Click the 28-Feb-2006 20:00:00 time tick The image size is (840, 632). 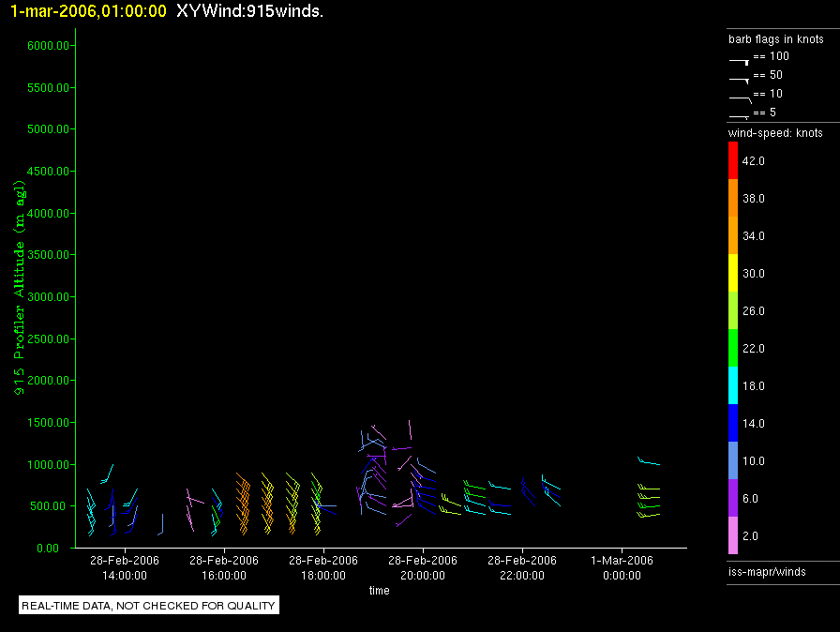423,567
